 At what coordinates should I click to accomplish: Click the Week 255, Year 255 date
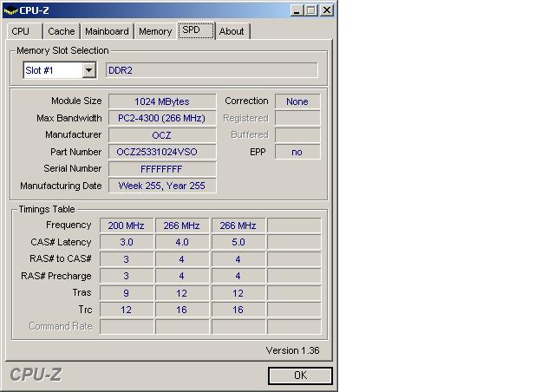pos(162,186)
